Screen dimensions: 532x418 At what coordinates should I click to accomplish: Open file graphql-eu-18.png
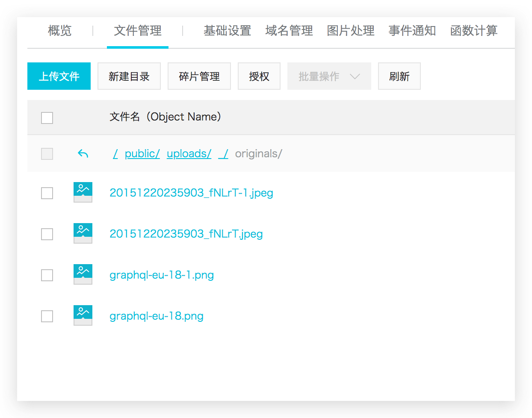(157, 316)
